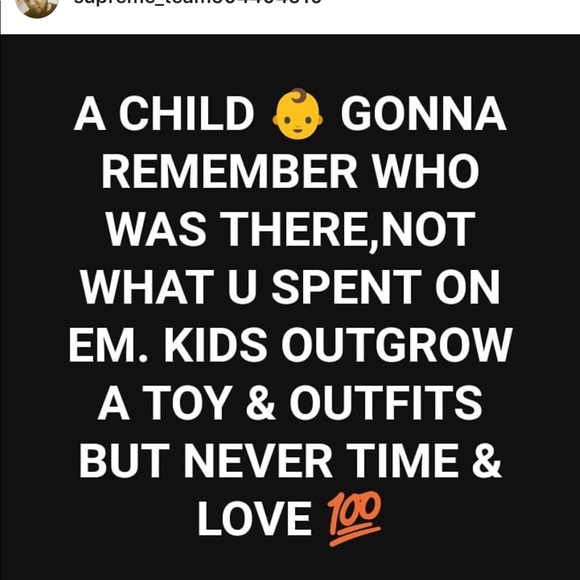Tap the word NEVER in the post
This screenshot has width=580, height=580.
(x=258, y=461)
